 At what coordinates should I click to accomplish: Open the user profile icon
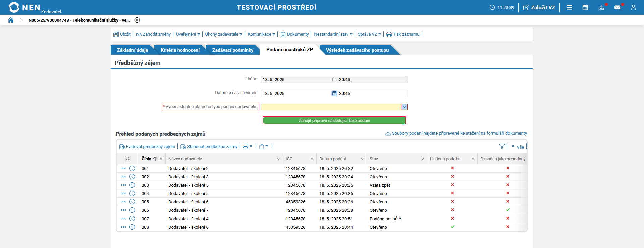coord(633,7)
